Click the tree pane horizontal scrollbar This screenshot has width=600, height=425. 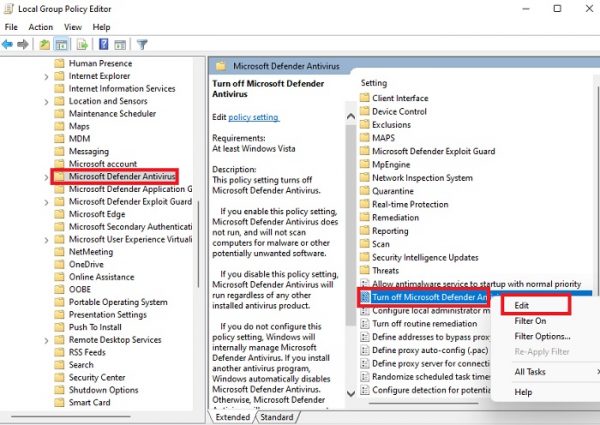pos(71,416)
